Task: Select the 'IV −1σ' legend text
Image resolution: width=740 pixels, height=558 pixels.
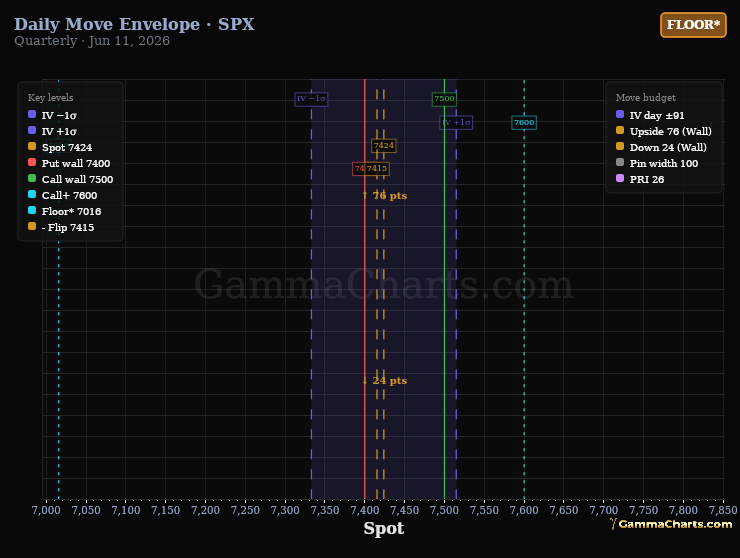Action: point(59,115)
